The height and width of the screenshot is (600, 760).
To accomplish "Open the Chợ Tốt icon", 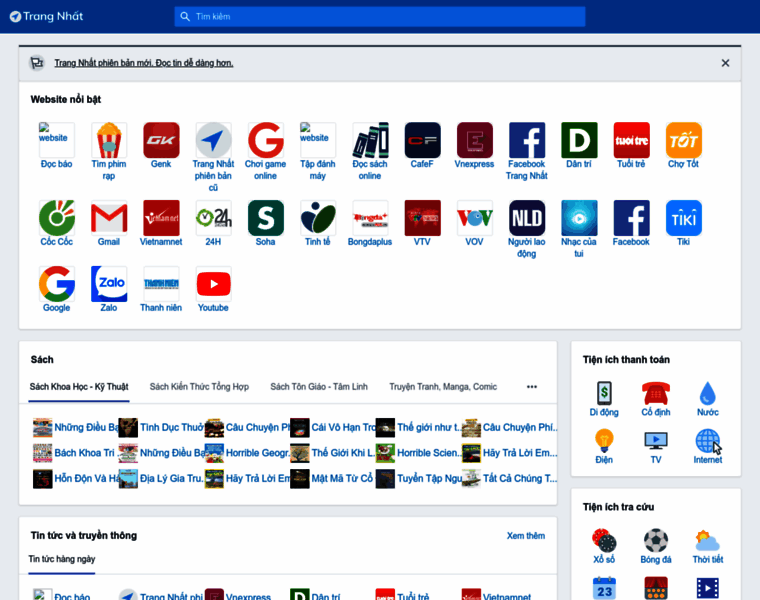I will [684, 140].
